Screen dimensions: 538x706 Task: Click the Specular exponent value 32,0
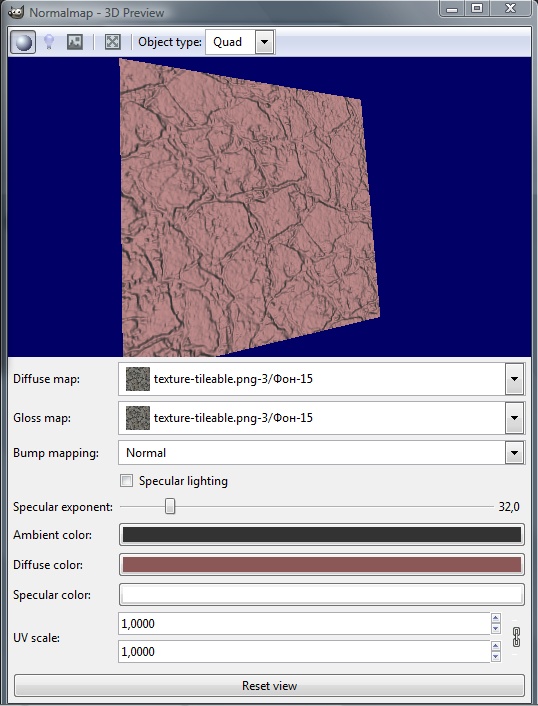(x=509, y=507)
